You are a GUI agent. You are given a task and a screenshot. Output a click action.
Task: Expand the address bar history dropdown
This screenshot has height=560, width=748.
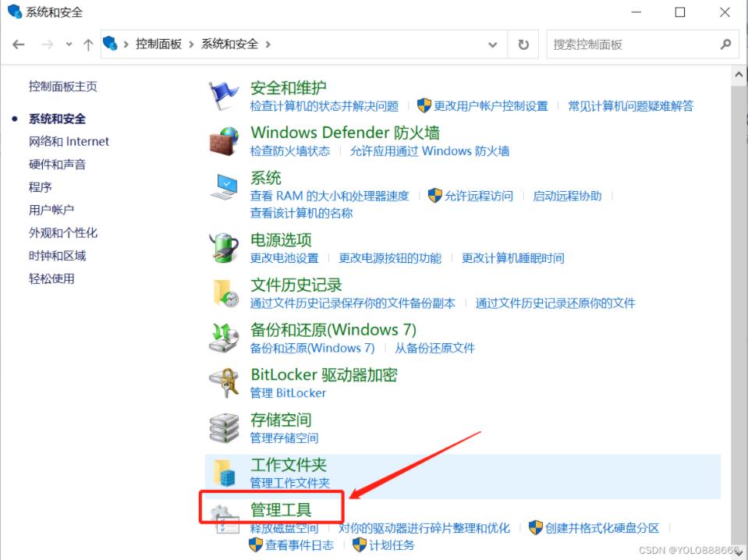(493, 44)
